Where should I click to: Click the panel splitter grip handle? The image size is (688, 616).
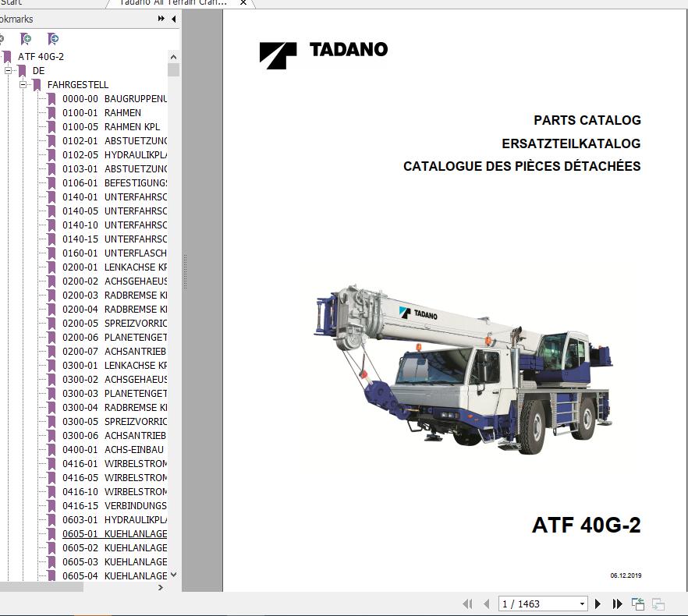pyautogui.click(x=185, y=271)
